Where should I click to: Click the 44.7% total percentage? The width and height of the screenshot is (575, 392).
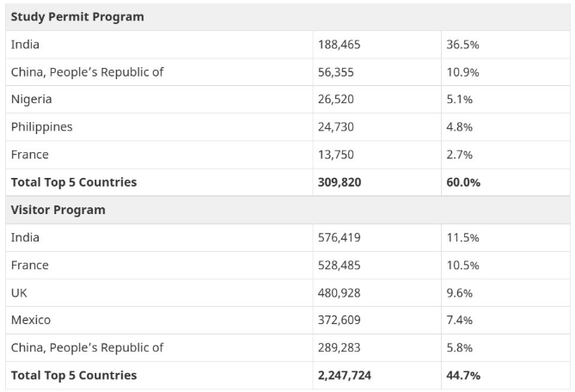(x=463, y=375)
